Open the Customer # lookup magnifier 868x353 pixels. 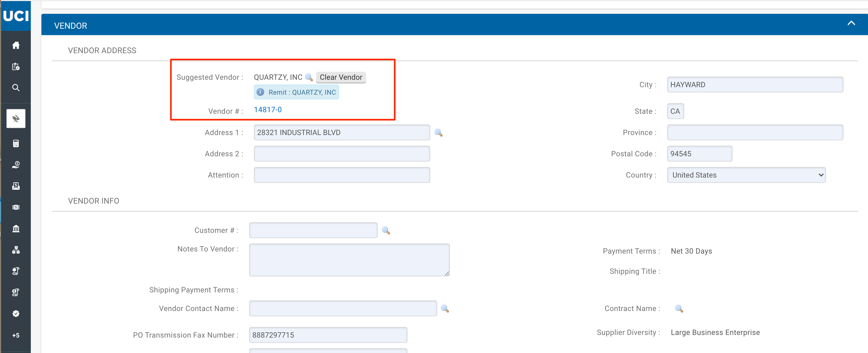click(386, 230)
